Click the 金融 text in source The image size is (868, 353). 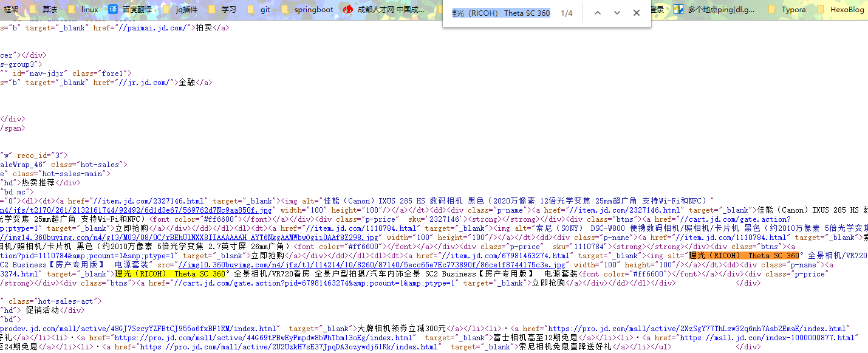tap(187, 83)
